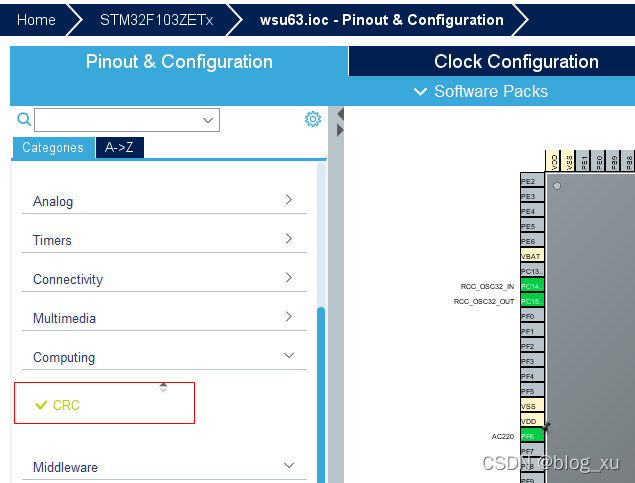Click the PE4 pin on the chip

pos(532,211)
